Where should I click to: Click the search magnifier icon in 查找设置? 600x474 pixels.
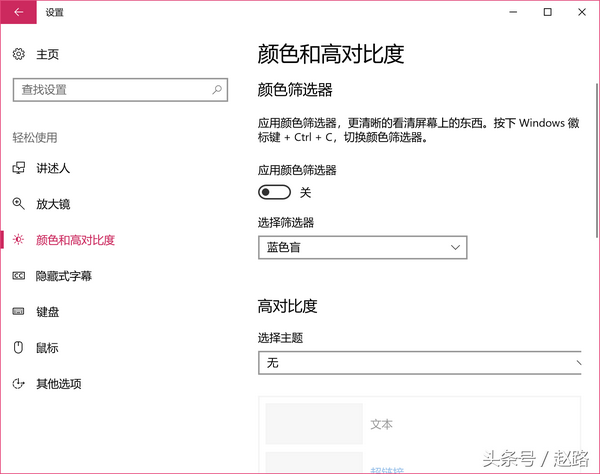tap(217, 90)
